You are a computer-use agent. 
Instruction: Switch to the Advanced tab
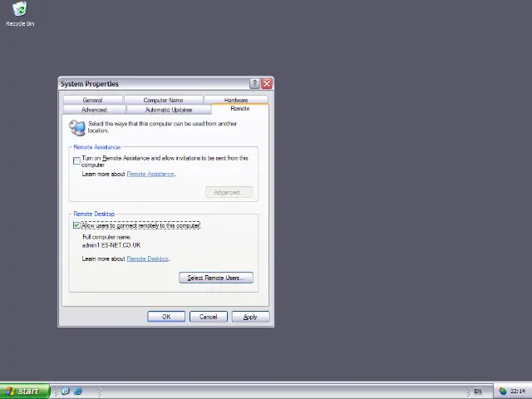point(94,110)
